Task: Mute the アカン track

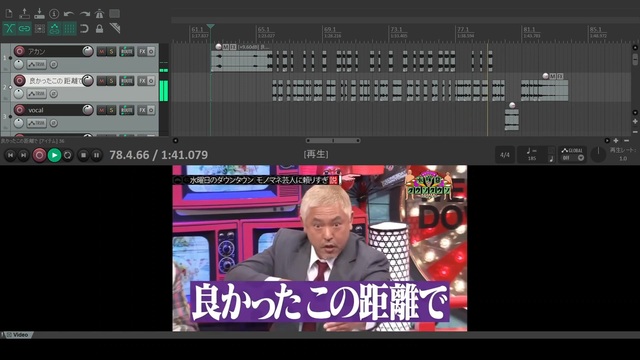Action: coord(101,51)
